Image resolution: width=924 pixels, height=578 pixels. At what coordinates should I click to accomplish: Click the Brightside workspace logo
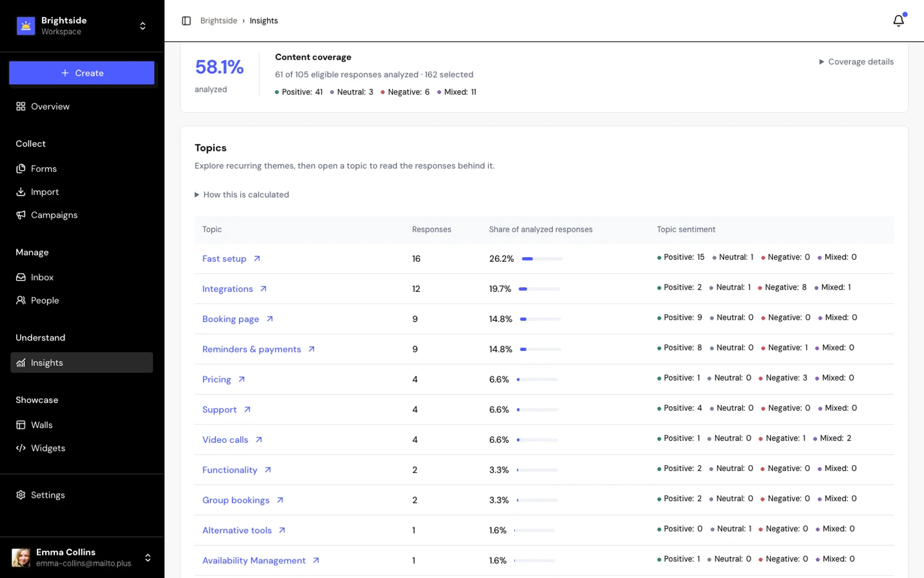[26, 26]
